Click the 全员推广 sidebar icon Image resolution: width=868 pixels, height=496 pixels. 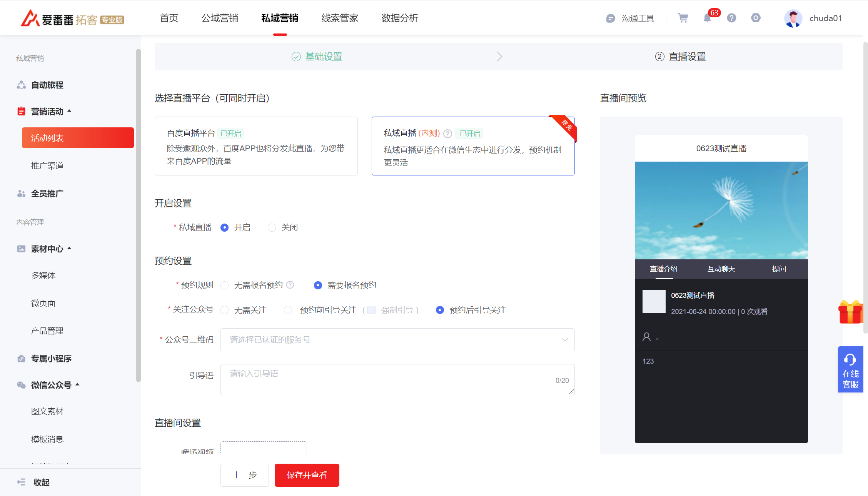pos(21,194)
